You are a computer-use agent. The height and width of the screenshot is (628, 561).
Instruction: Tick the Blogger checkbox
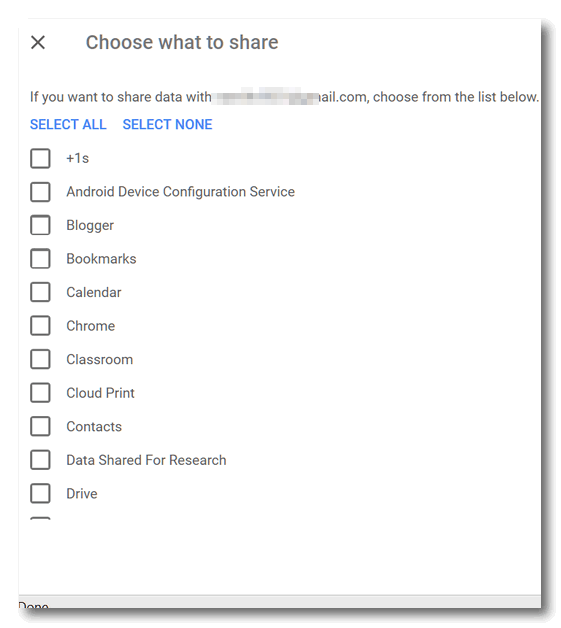pyautogui.click(x=40, y=225)
